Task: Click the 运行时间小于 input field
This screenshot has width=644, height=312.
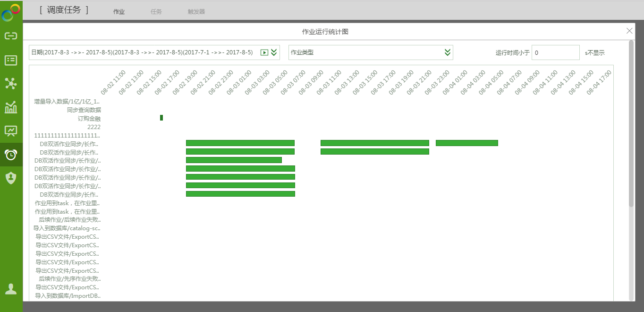Action: tap(555, 52)
